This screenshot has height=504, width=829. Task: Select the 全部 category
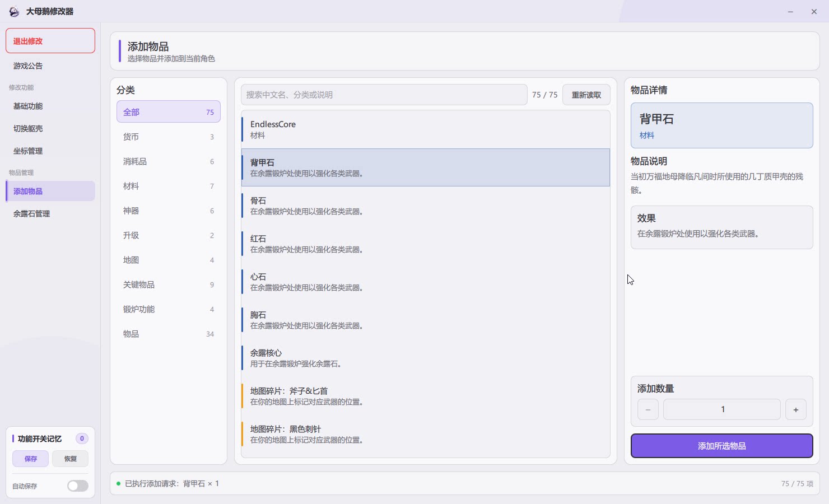(x=169, y=111)
